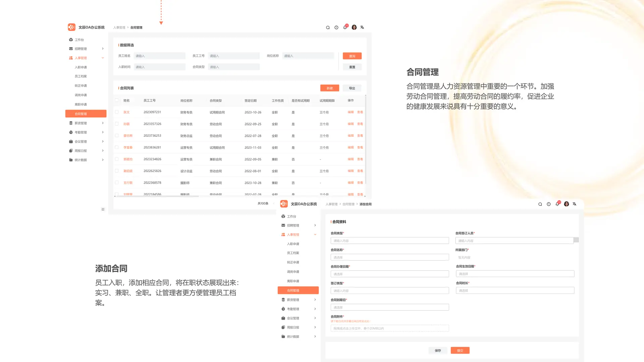Click the 文辰OA logo icon in contract list window
Image resolution: width=644 pixels, height=362 pixels.
click(71, 27)
